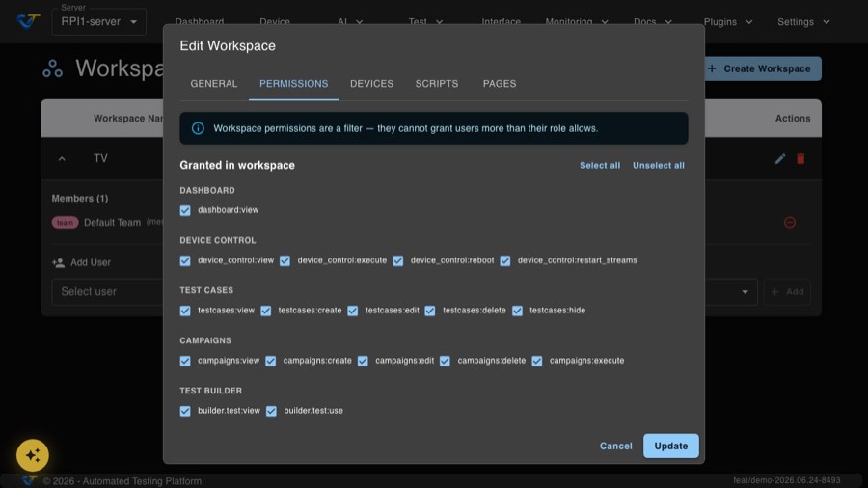Click Select all permissions link

[600, 166]
